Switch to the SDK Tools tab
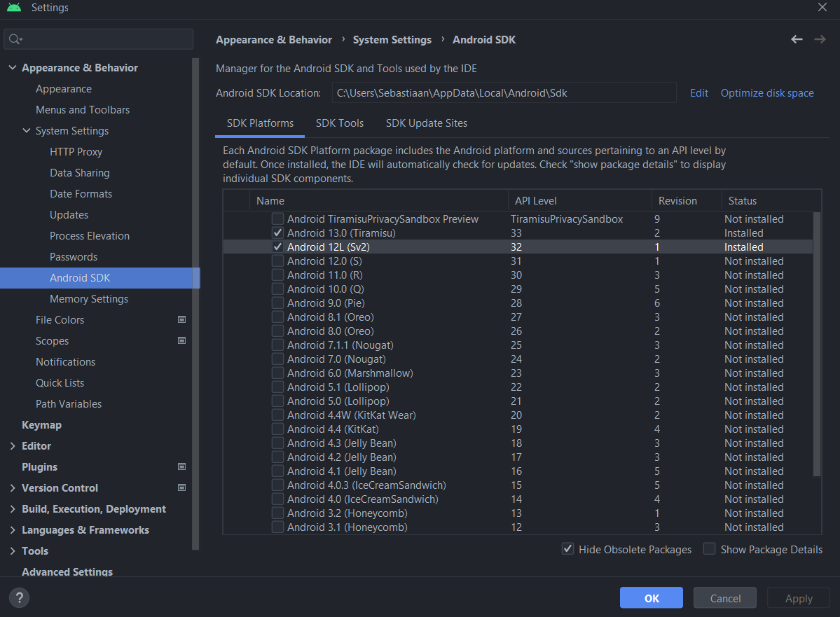This screenshot has height=617, width=840. tap(340, 123)
